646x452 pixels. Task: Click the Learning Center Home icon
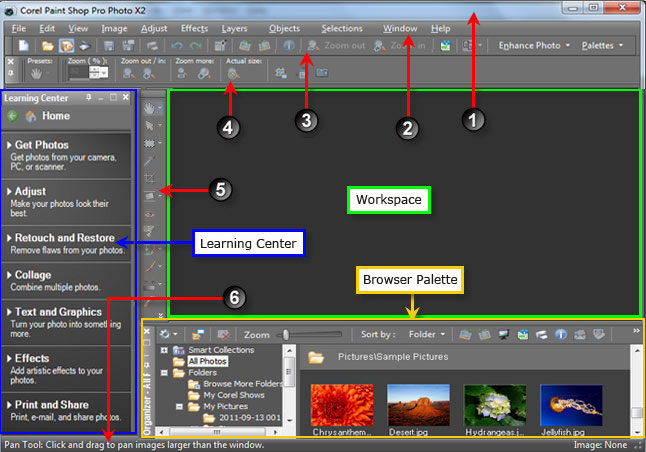click(31, 116)
